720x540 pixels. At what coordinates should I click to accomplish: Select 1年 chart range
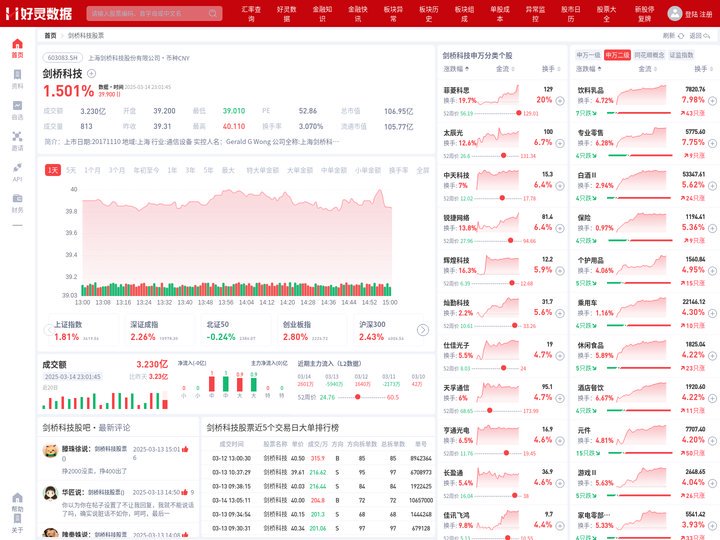click(172, 170)
